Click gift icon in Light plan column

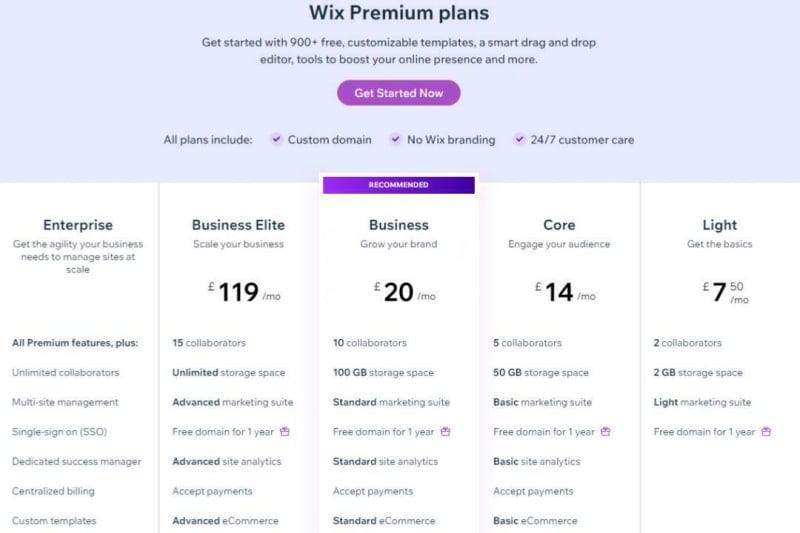tap(766, 432)
